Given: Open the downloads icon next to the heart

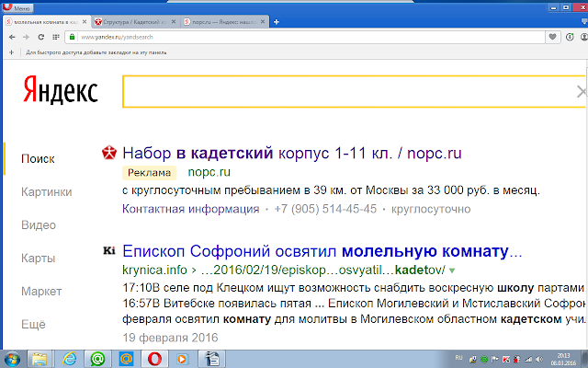Looking at the screenshot, I should [x=570, y=37].
